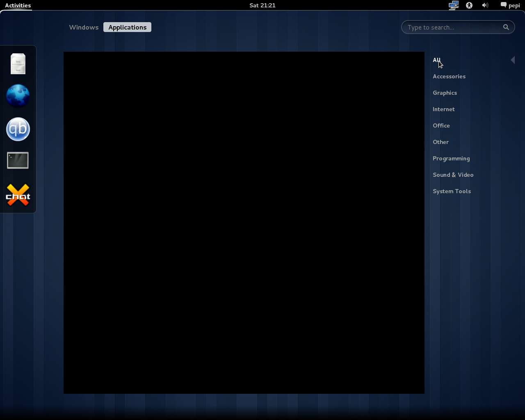This screenshot has width=525, height=420.
Task: Open the clock showing Sat 21:21
Action: pos(262,5)
